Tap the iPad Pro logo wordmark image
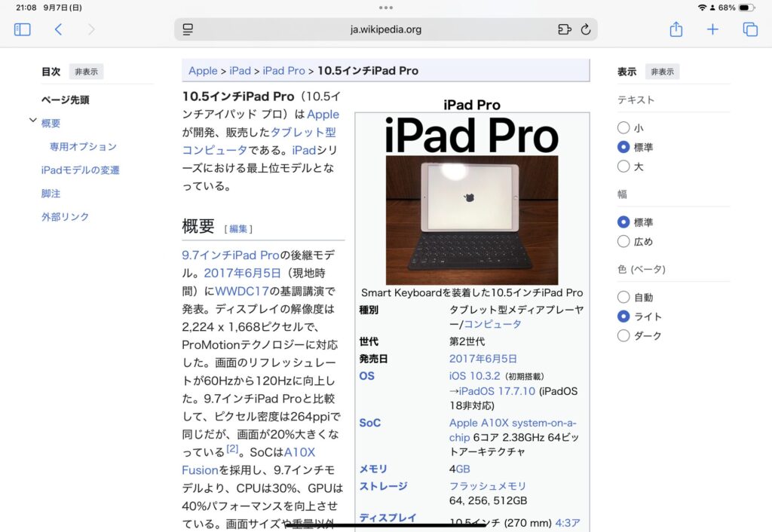The height and width of the screenshot is (532, 772). pyautogui.click(x=472, y=136)
